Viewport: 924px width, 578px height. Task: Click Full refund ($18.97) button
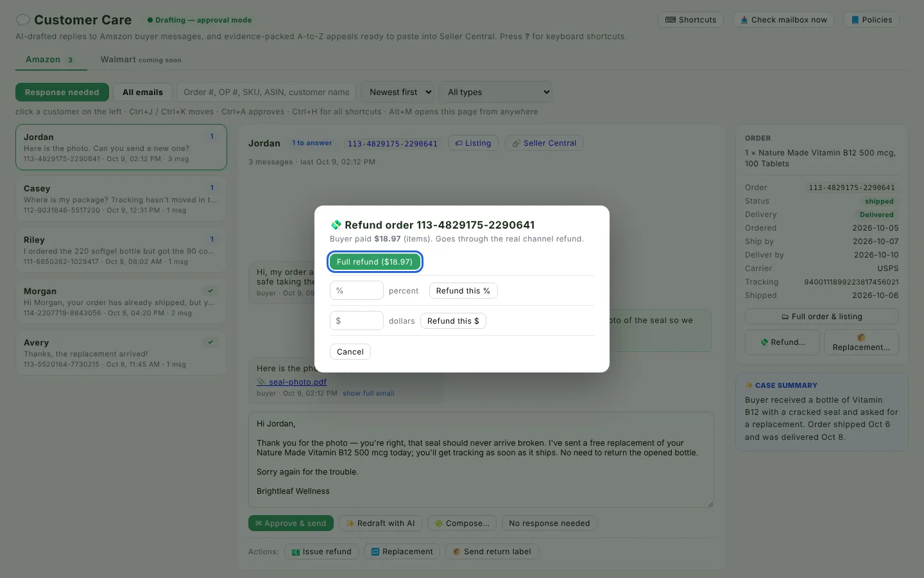pos(375,261)
